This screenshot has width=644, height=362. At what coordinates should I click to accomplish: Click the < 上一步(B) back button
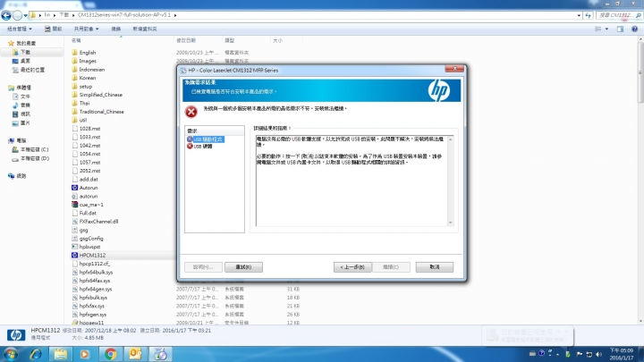point(352,267)
